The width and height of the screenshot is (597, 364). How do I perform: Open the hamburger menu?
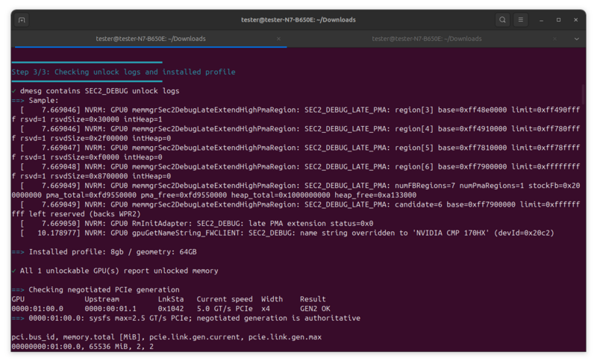520,20
